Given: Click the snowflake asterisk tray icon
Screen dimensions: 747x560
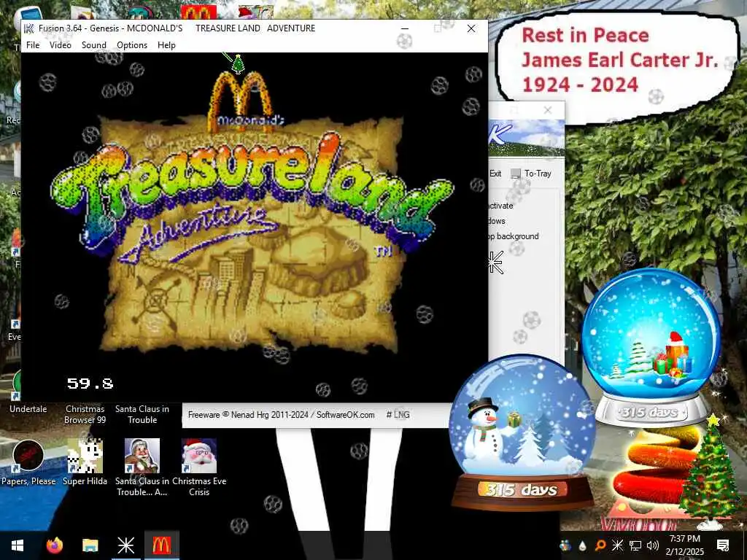Looking at the screenshot, I should coord(617,545).
